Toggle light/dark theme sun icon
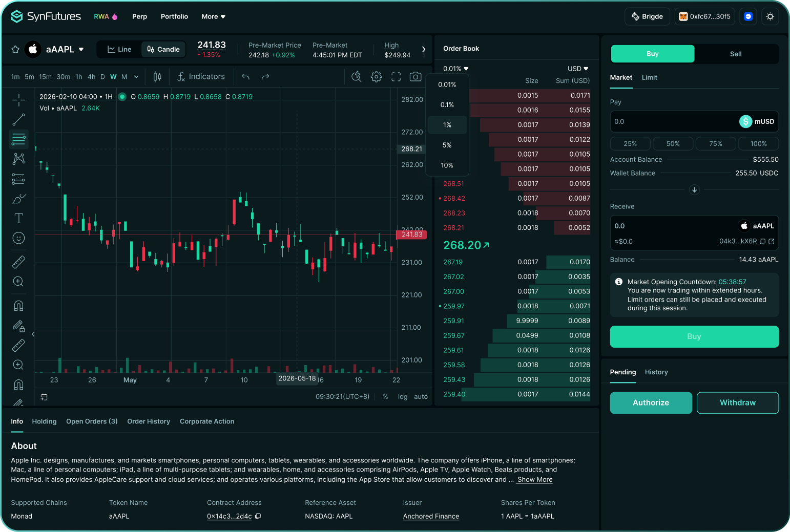 coord(770,16)
